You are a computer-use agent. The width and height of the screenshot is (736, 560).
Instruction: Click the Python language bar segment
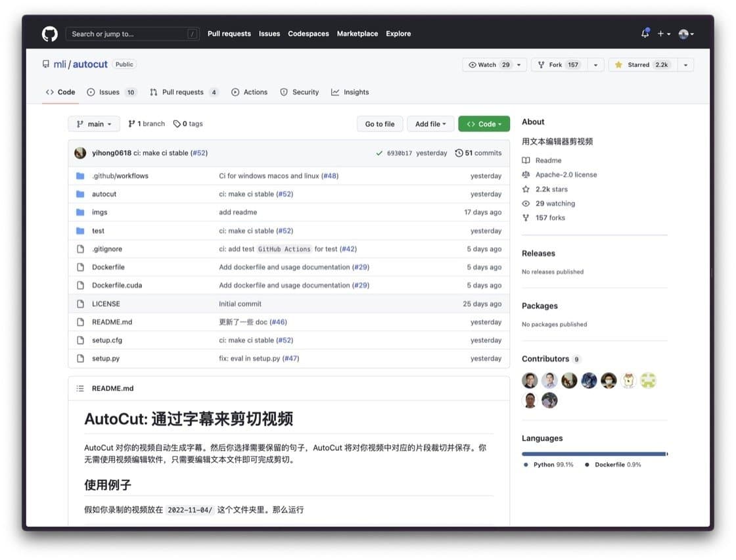593,454
